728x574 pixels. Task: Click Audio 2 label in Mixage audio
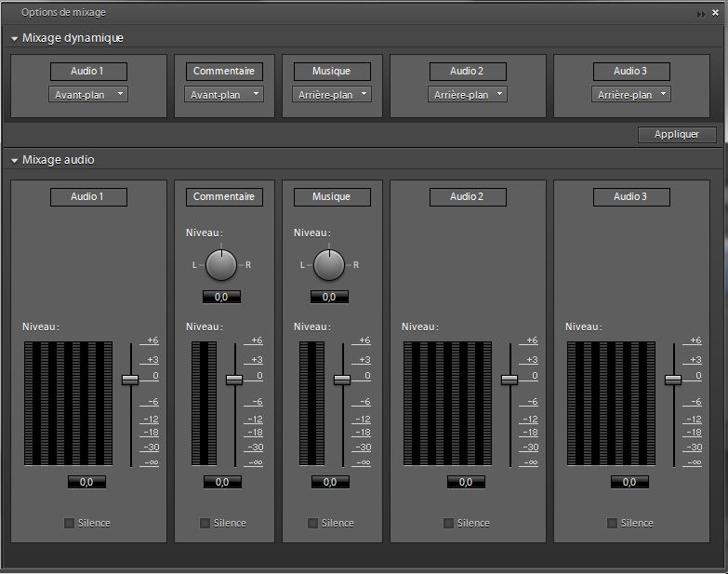468,197
